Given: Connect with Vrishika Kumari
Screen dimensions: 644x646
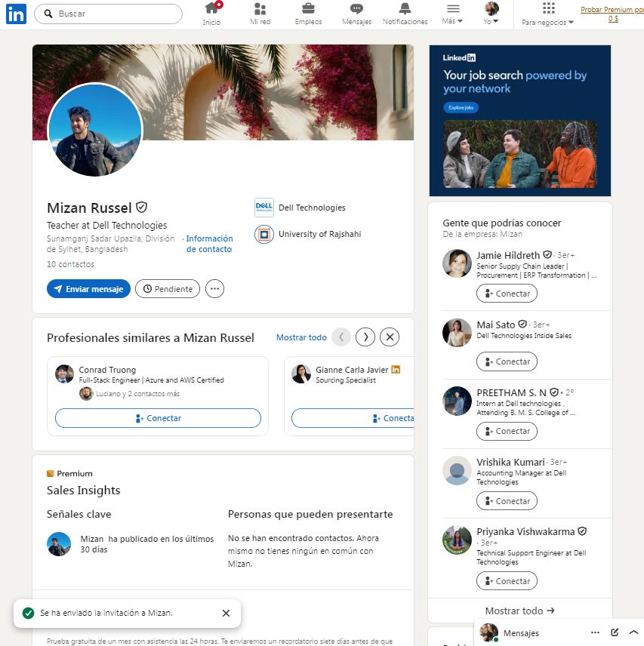Looking at the screenshot, I should (507, 501).
